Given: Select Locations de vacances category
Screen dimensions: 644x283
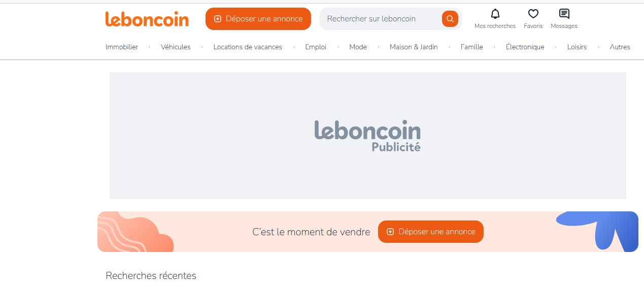Looking at the screenshot, I should pyautogui.click(x=248, y=47).
